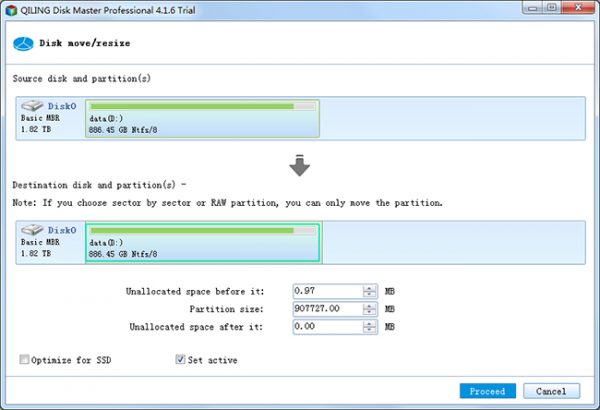Close the QILING Disk Master window
Viewport: 600px width, 410px height.
pyautogui.click(x=578, y=8)
